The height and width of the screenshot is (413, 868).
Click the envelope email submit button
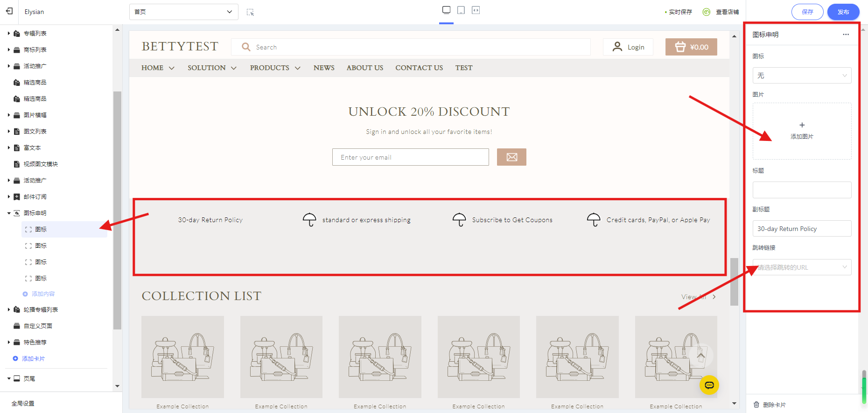point(511,157)
